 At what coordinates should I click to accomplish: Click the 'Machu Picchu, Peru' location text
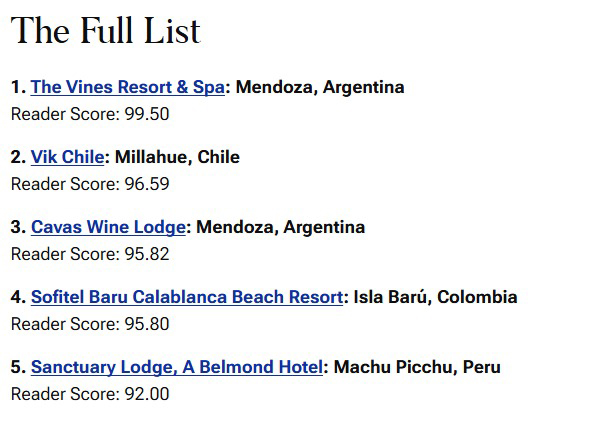click(x=417, y=367)
